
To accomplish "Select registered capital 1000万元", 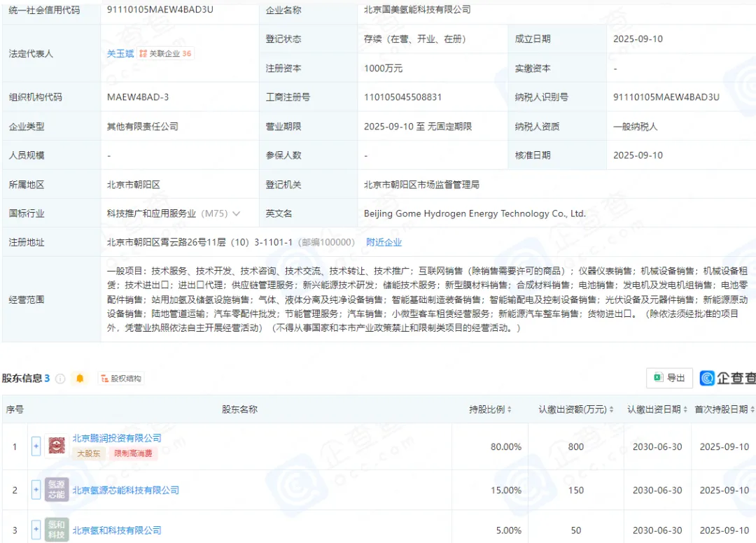I will coord(384,69).
